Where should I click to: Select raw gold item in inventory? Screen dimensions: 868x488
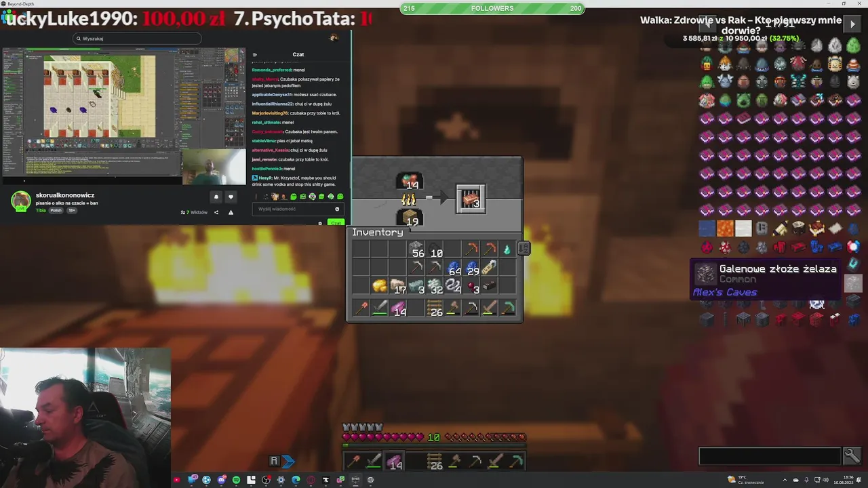[380, 286]
